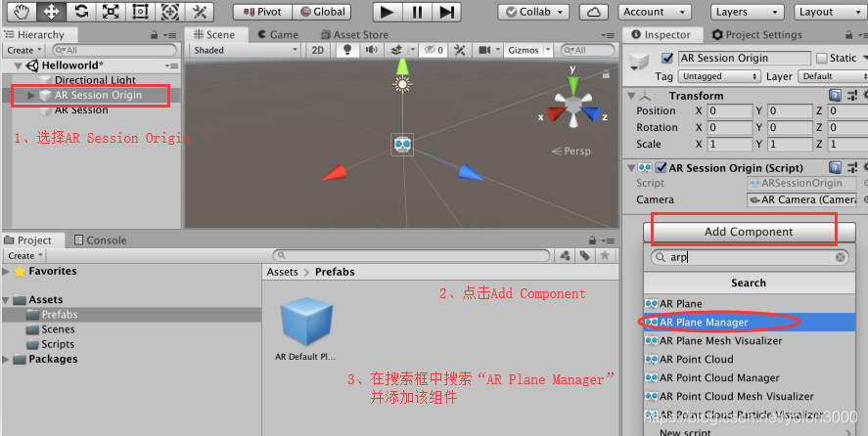Click the green Y axis gizmo cone
The width and height of the screenshot is (868, 436).
(x=572, y=86)
